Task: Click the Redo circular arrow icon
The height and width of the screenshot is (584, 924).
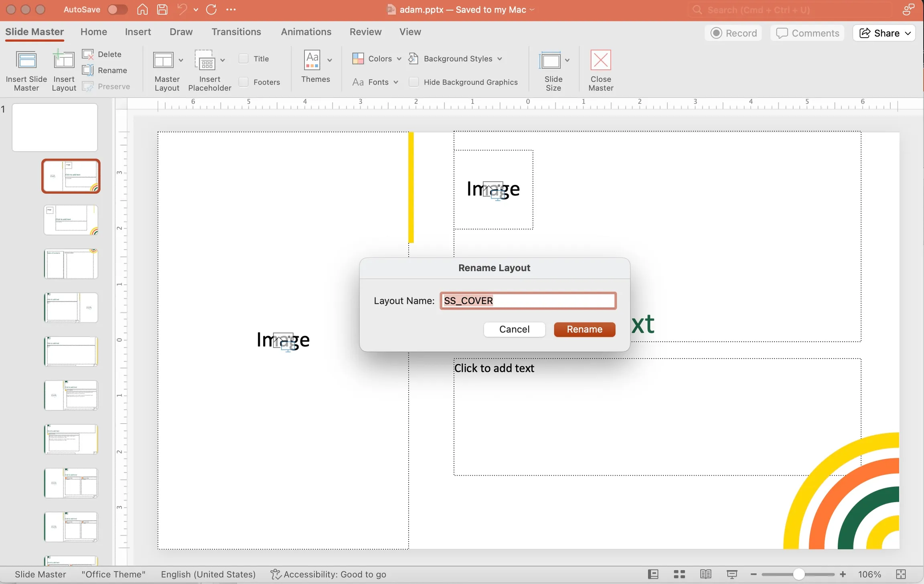Action: (211, 9)
